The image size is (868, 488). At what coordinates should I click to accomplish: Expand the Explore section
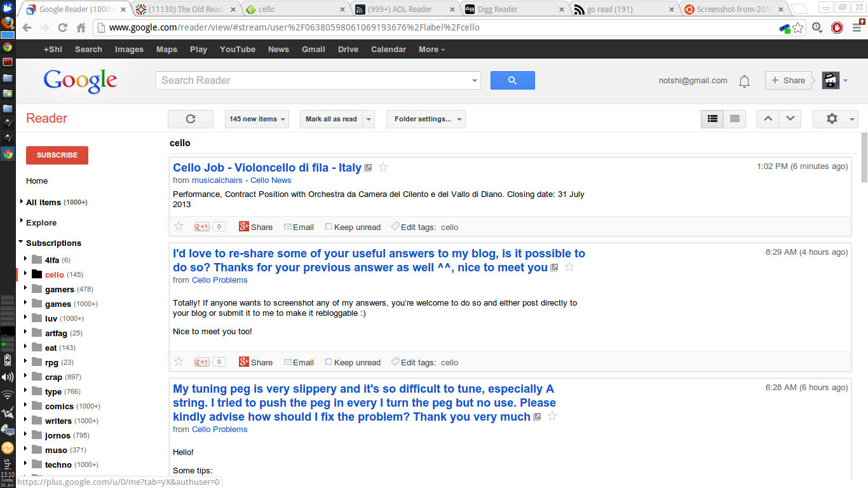click(x=22, y=222)
